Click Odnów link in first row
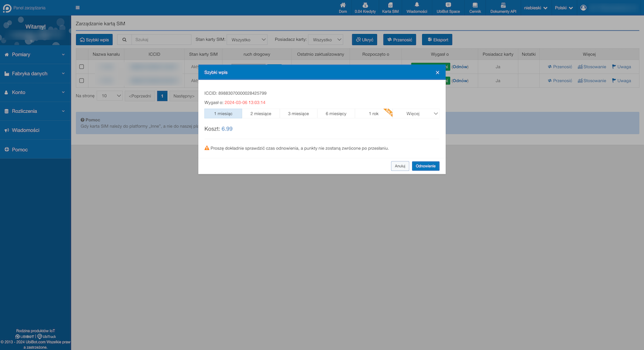This screenshot has height=350, width=644. [x=460, y=67]
